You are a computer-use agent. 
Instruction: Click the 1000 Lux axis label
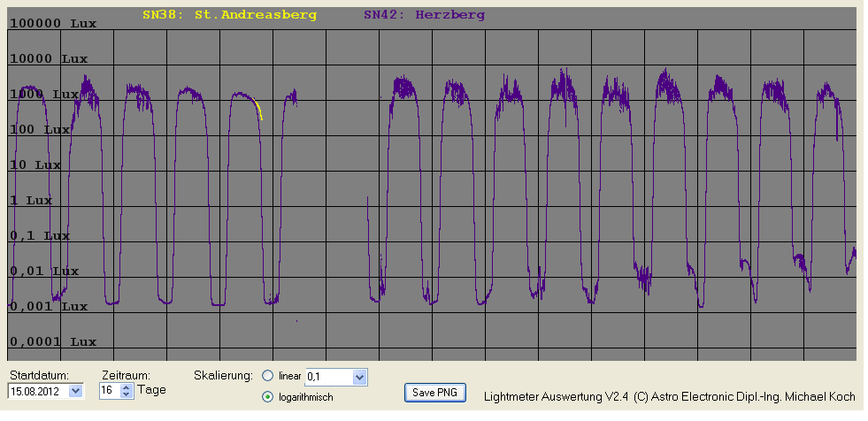(x=44, y=95)
